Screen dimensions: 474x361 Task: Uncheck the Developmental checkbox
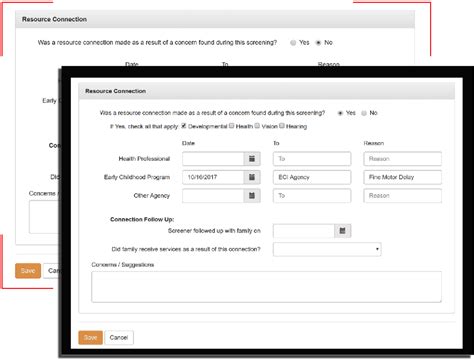coord(184,126)
